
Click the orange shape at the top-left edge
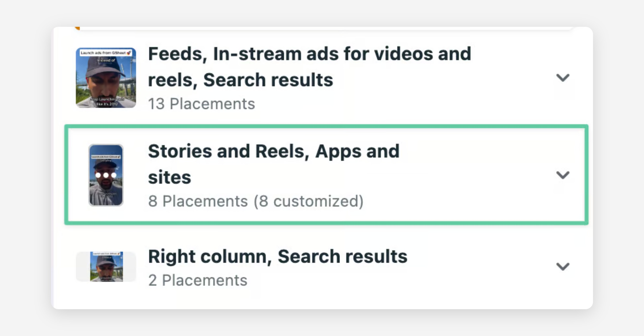(77, 28)
